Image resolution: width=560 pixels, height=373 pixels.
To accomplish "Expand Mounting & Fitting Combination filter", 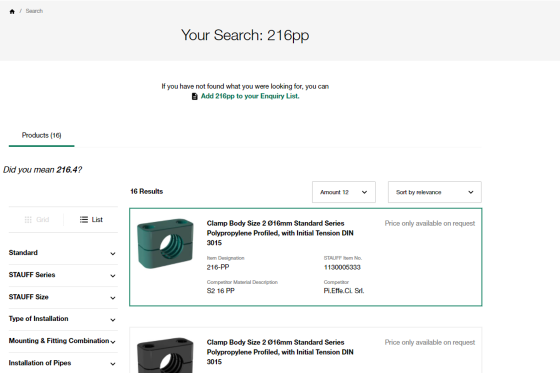I will 63,341.
